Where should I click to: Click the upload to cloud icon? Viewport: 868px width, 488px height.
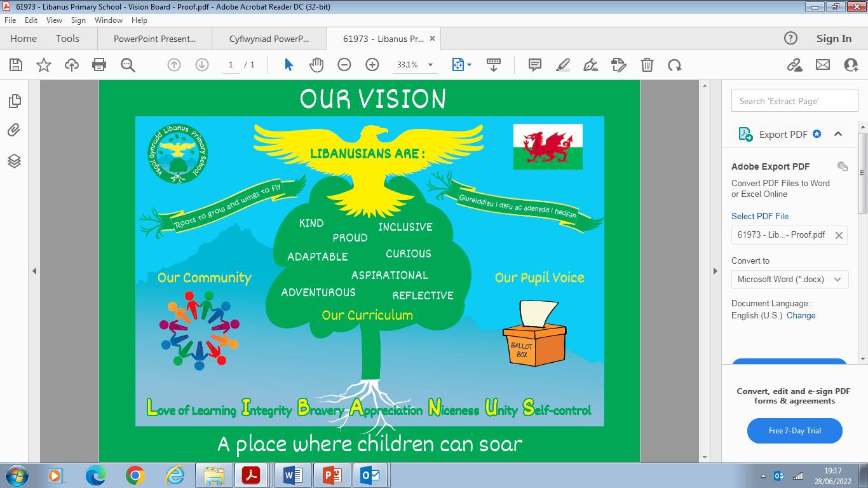(x=72, y=65)
